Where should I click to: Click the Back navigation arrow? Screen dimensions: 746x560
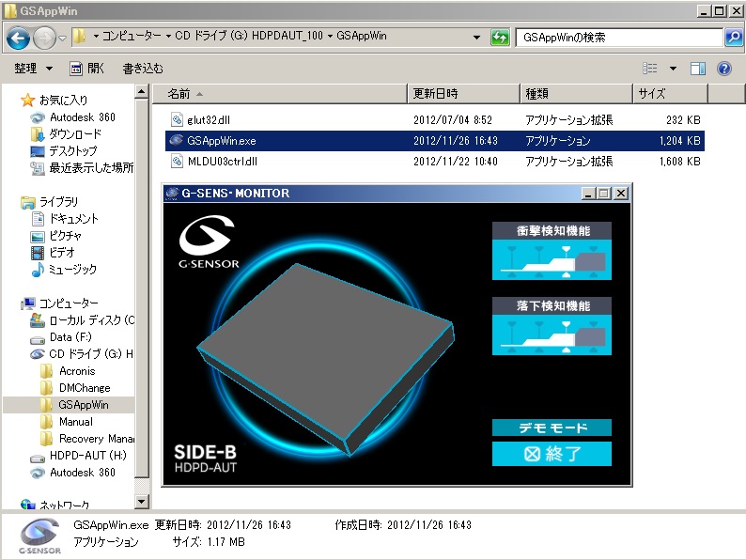coord(18,39)
